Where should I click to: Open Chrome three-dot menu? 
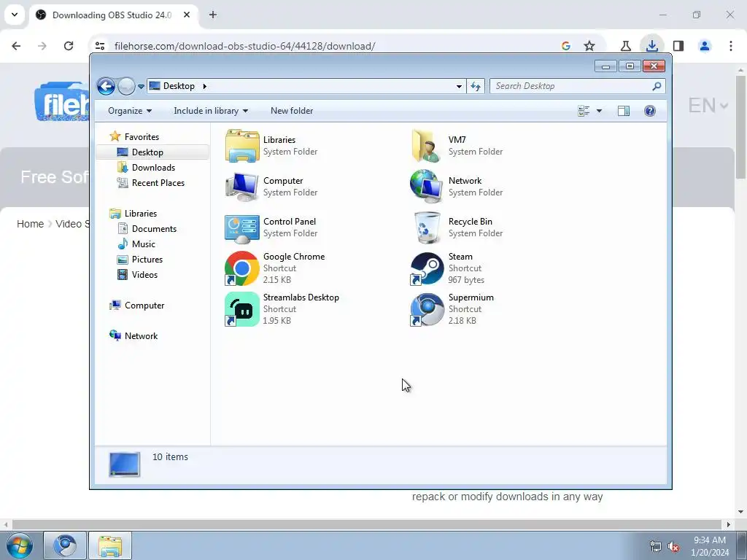point(731,46)
